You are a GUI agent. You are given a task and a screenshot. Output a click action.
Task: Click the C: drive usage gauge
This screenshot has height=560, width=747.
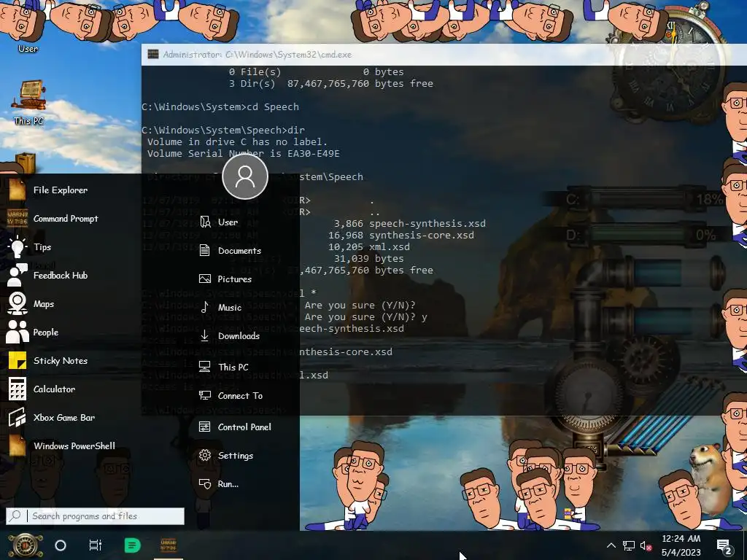point(638,198)
